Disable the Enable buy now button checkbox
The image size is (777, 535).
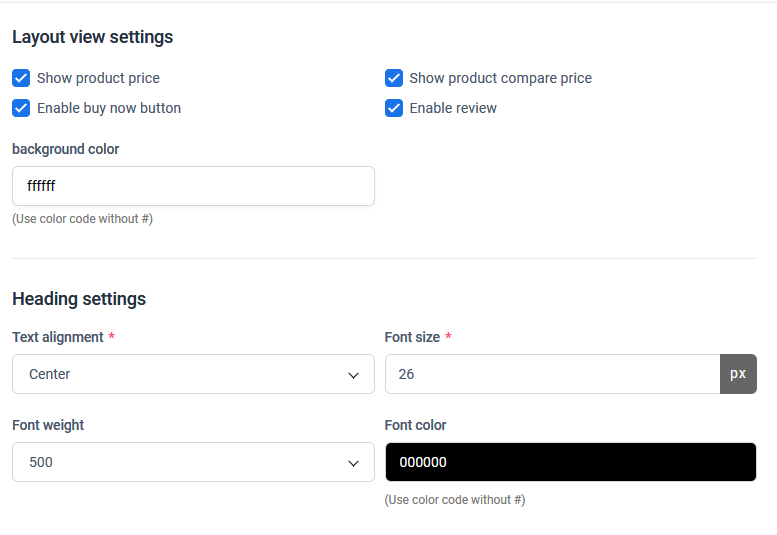point(21,108)
